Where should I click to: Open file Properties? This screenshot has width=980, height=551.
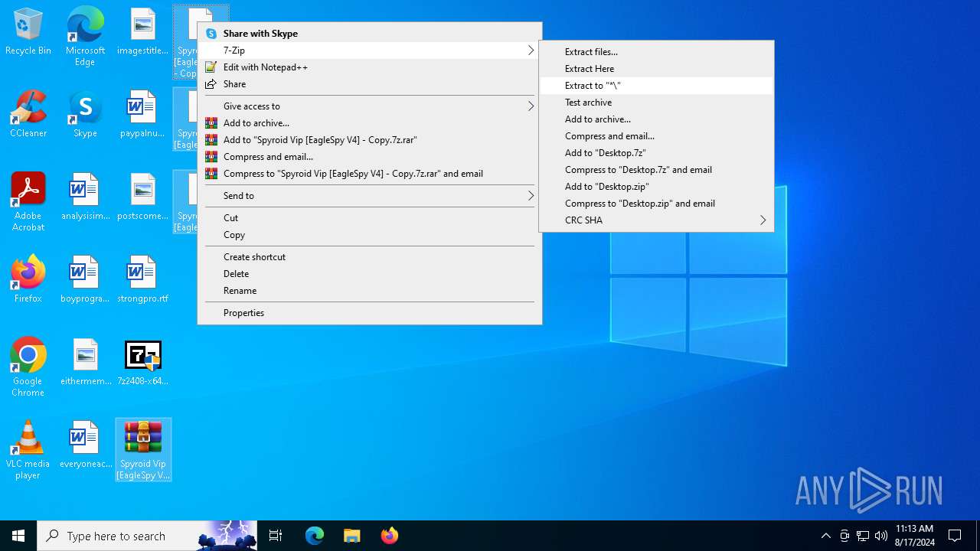point(370,313)
